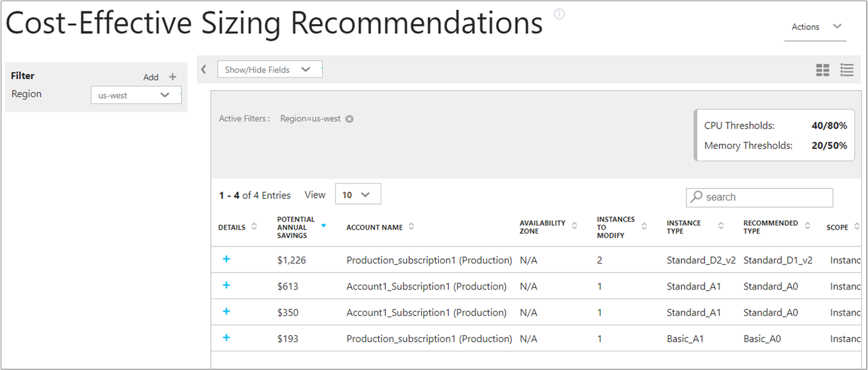Open the Actions dropdown menu
The image size is (868, 370).
(816, 27)
